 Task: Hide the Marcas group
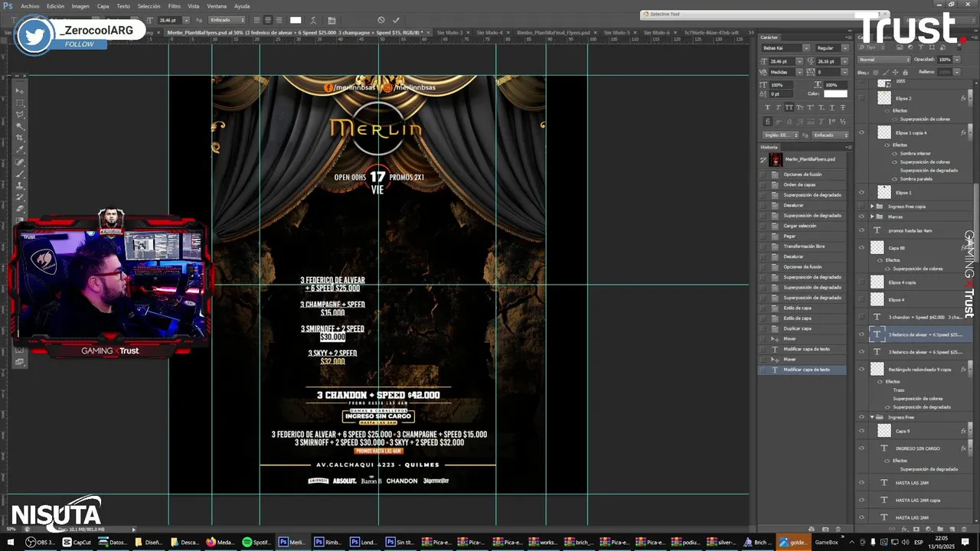tap(861, 217)
